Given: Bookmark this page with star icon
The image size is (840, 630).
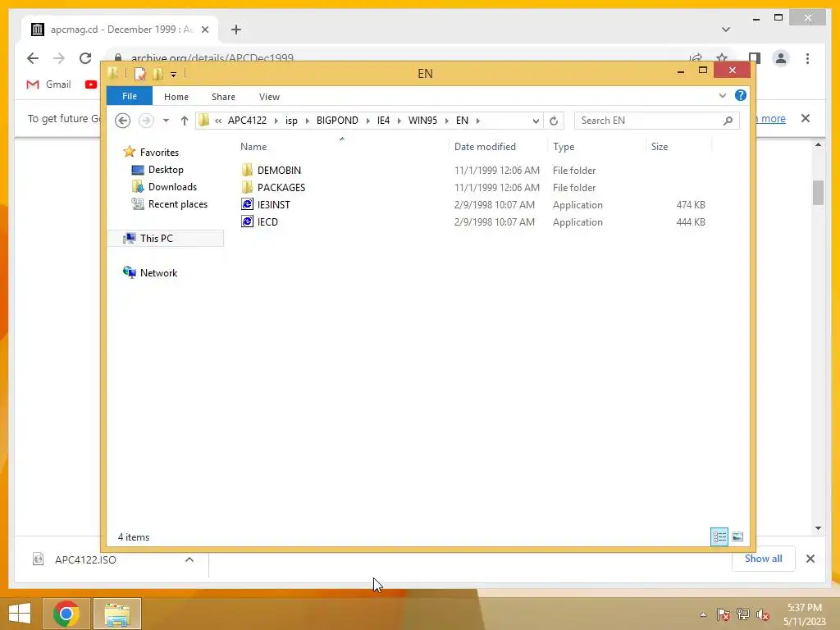Looking at the screenshot, I should point(722,58).
